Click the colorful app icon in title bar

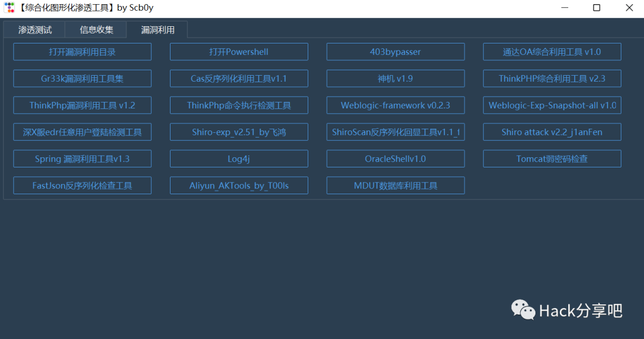(x=10, y=7)
